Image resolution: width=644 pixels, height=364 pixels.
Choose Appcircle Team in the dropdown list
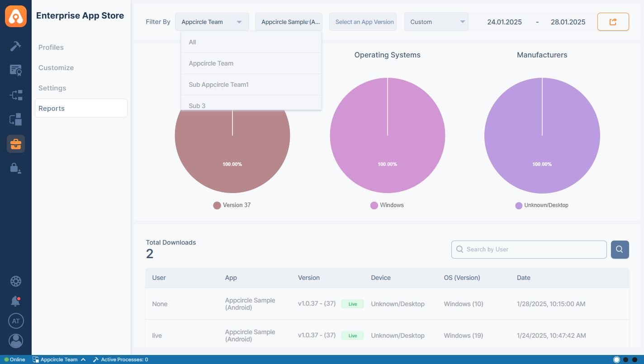(251, 63)
